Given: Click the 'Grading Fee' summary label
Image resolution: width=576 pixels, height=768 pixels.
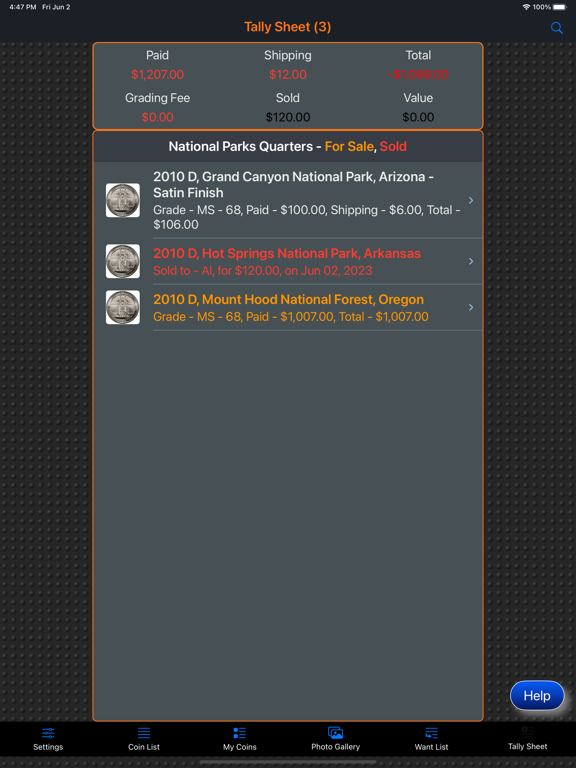Looking at the screenshot, I should click(157, 98).
